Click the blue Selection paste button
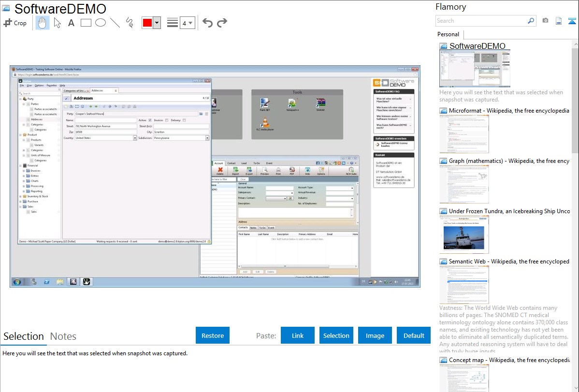579x392 pixels. coord(336,335)
